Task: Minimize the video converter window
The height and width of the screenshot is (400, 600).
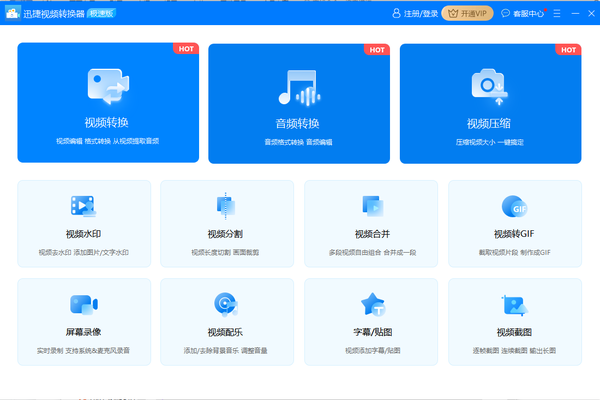Action: [574, 14]
